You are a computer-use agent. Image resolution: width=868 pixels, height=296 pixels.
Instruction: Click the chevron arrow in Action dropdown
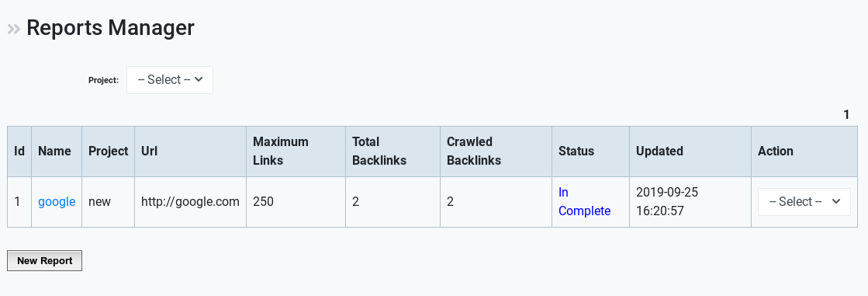[836, 201]
